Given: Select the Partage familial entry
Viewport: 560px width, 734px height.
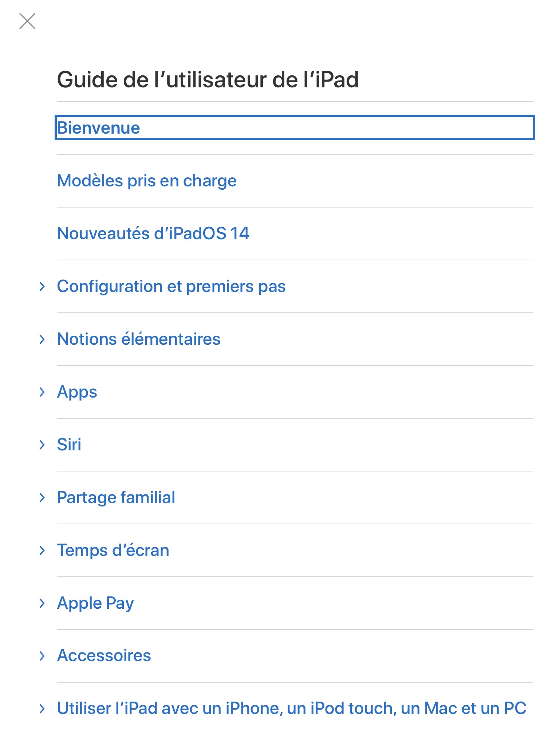Looking at the screenshot, I should 116,498.
